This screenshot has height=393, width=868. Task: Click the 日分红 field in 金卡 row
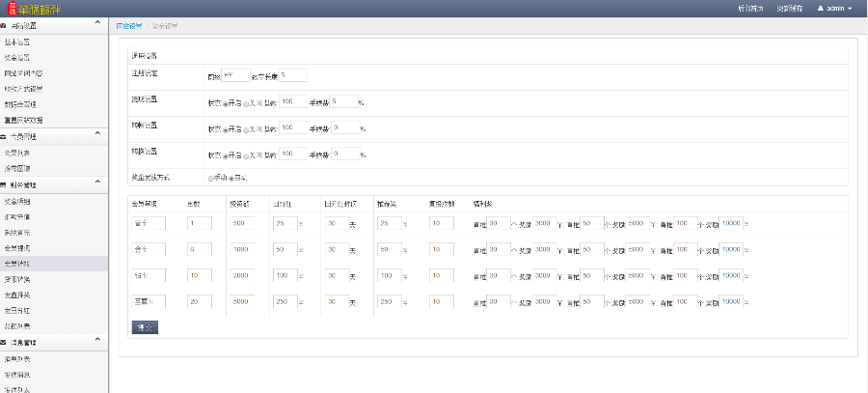[x=285, y=249]
